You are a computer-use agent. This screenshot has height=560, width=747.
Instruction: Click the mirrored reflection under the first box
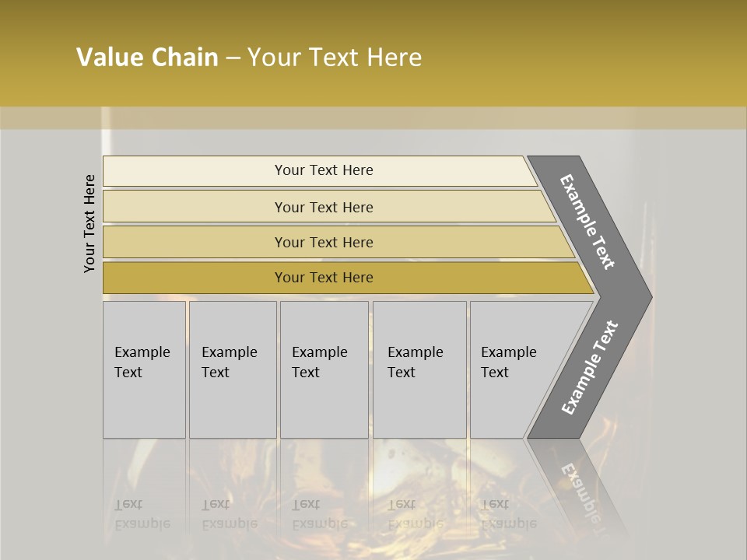[x=142, y=513]
